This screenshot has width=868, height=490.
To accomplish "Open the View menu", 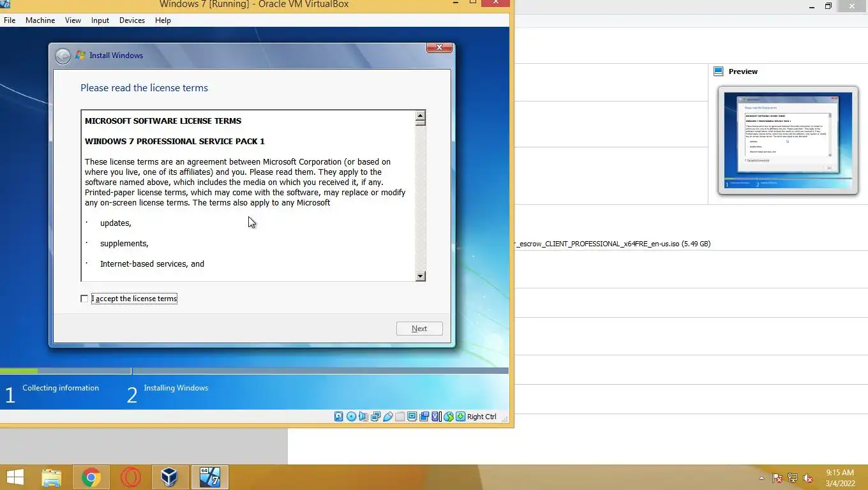I will click(x=73, y=20).
